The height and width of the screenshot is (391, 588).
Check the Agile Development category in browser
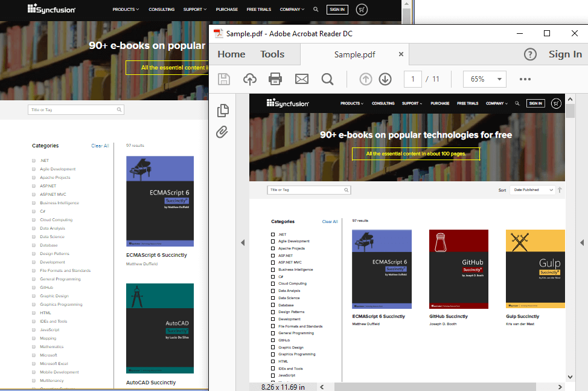34,169
